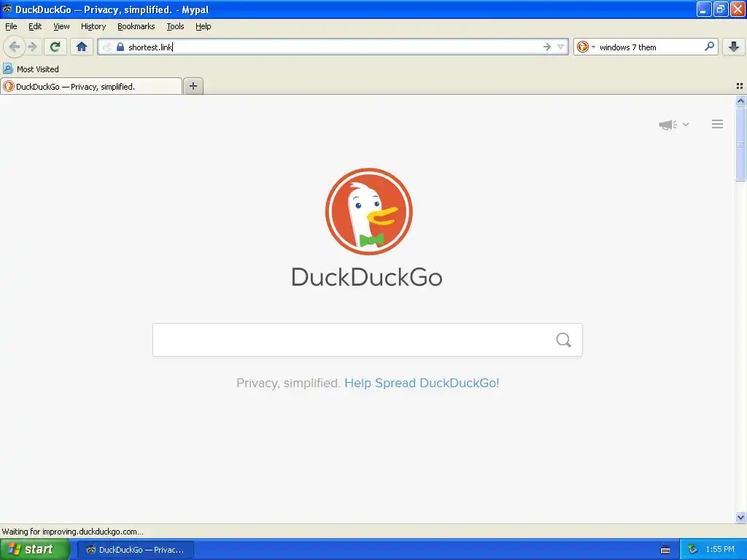Click the DuckDuckGo wordmark text
Image resolution: width=747 pixels, height=560 pixels.
click(x=367, y=277)
